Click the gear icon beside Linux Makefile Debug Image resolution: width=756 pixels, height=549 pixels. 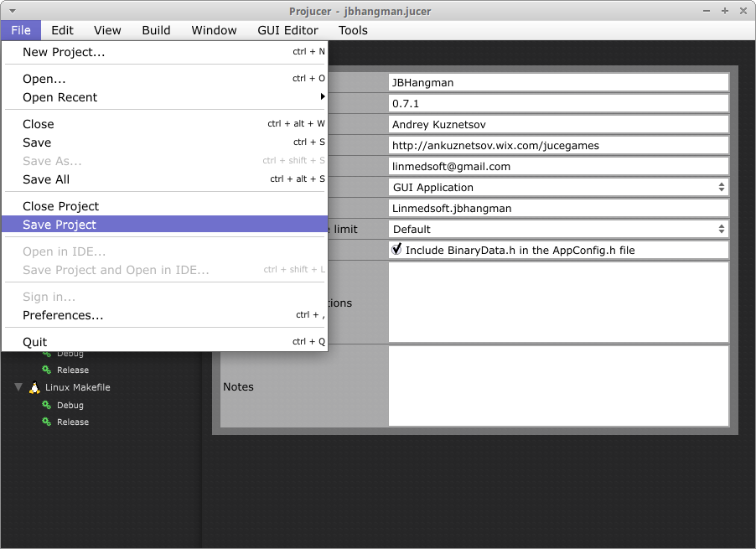pyautogui.click(x=46, y=405)
